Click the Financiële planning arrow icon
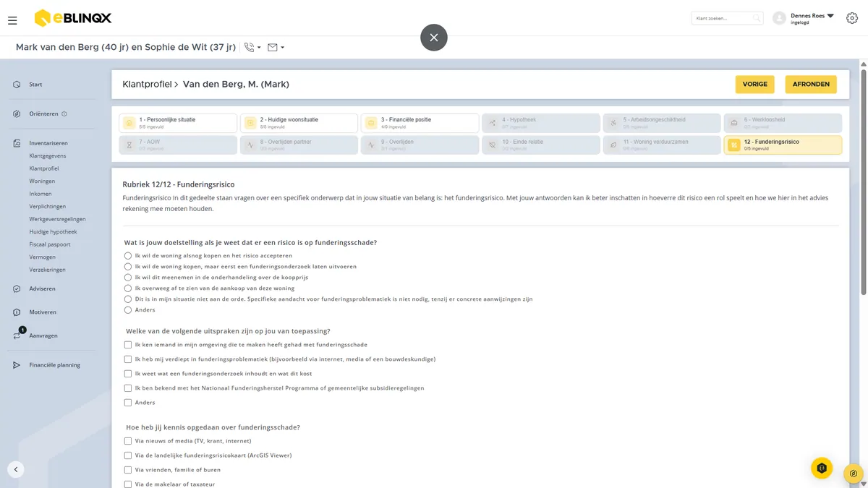The height and width of the screenshot is (488, 868). (x=17, y=365)
